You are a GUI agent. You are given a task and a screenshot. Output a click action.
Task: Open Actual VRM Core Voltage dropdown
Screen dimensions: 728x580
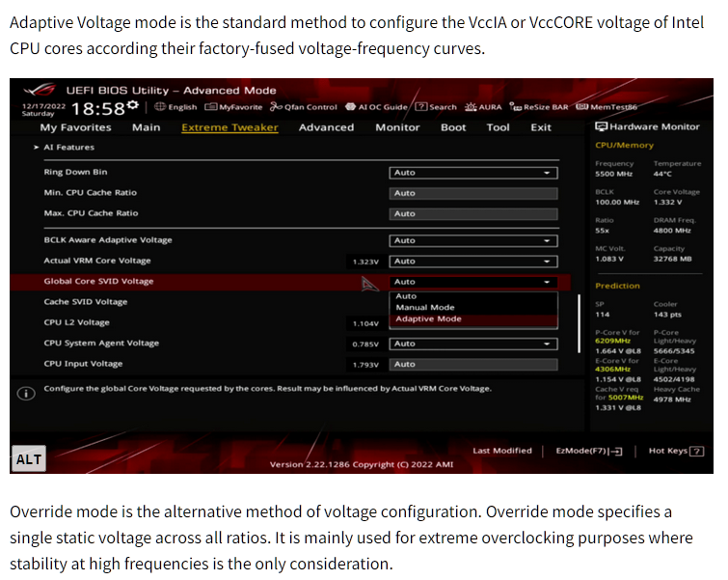coord(473,262)
